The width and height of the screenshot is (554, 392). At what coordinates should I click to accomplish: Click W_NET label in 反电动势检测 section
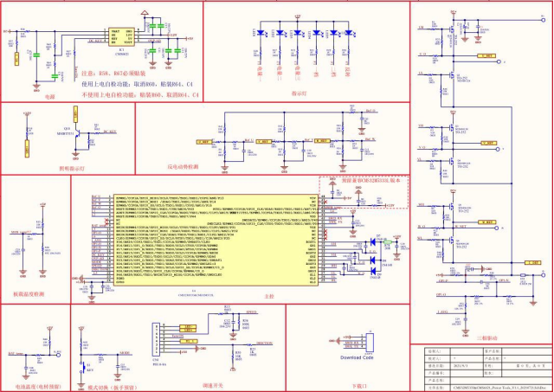pyautogui.click(x=323, y=140)
